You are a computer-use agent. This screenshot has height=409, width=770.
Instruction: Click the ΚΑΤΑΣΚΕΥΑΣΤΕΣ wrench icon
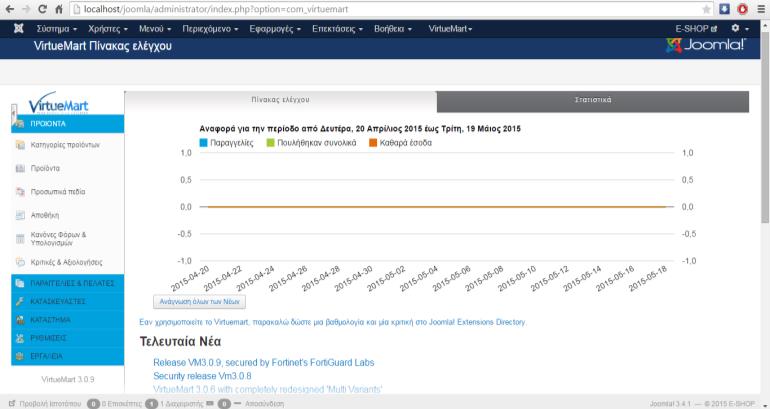(x=20, y=301)
